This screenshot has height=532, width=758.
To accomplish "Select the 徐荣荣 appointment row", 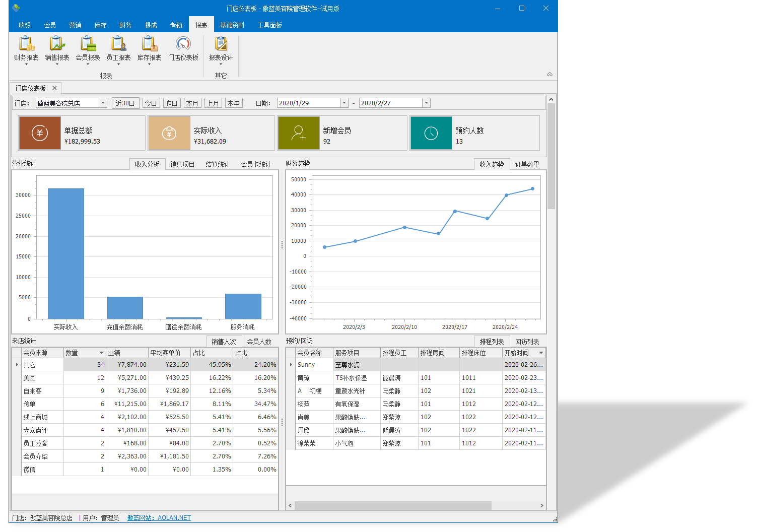I will coord(416,443).
